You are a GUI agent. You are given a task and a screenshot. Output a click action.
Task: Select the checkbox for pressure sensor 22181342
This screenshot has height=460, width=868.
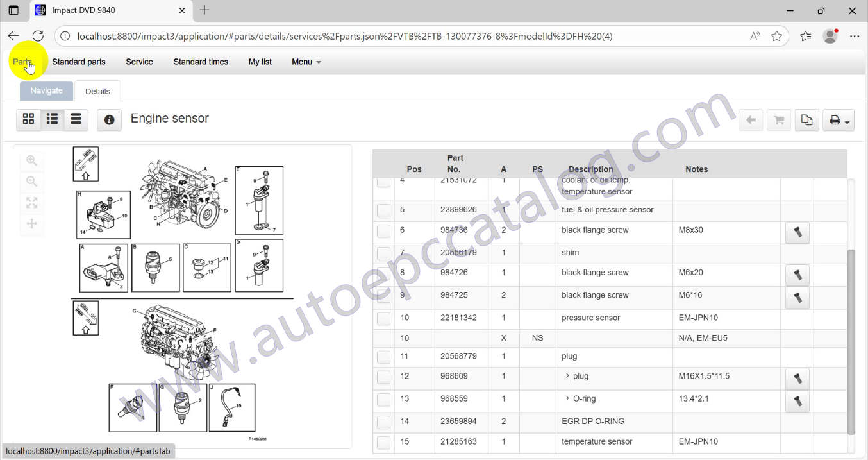pos(383,318)
